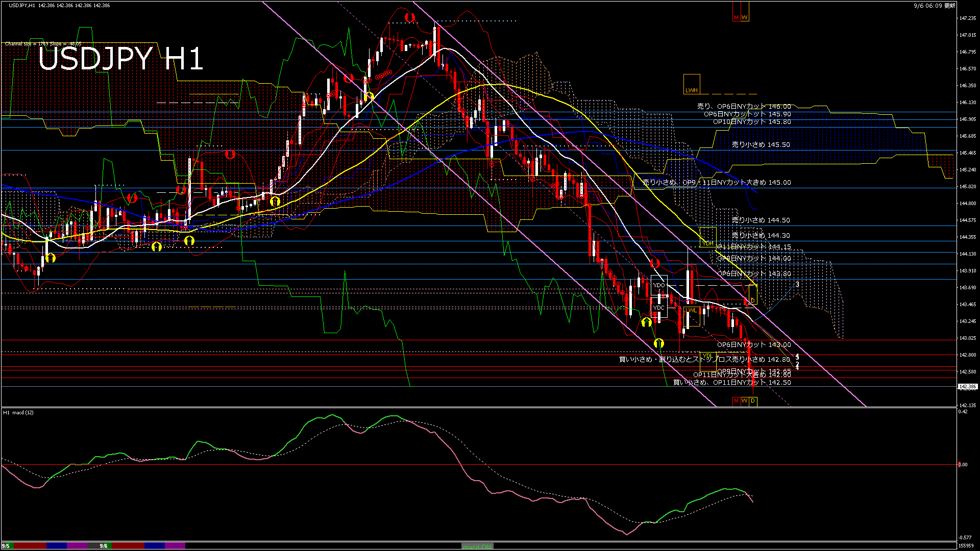
Task: Click the 売り小さめ 144.30 label
Action: [761, 235]
